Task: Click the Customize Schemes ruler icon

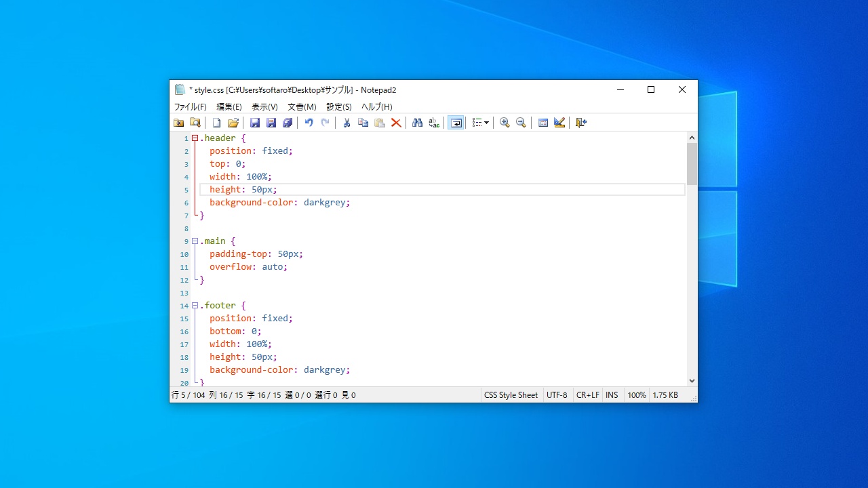Action: (x=559, y=123)
